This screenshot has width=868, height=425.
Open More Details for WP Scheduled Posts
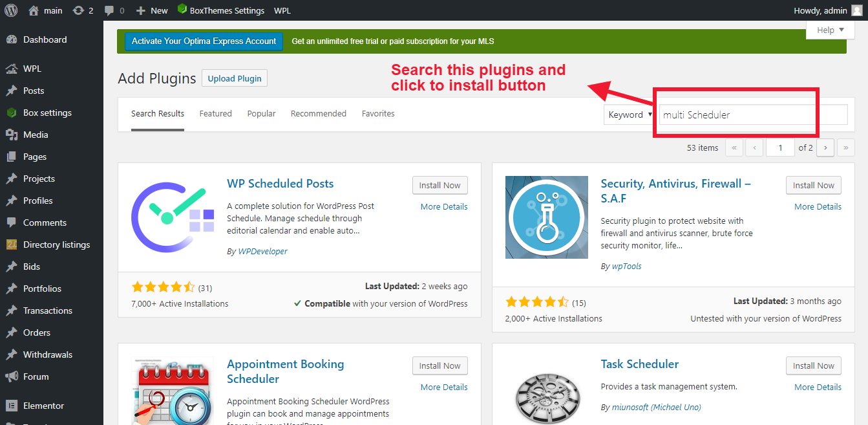[x=444, y=207]
